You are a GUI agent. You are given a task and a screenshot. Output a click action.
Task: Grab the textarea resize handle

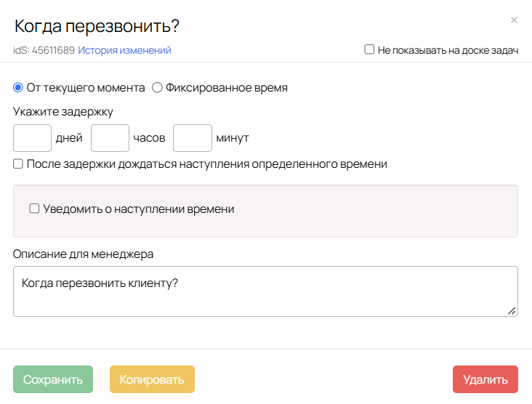click(512, 311)
